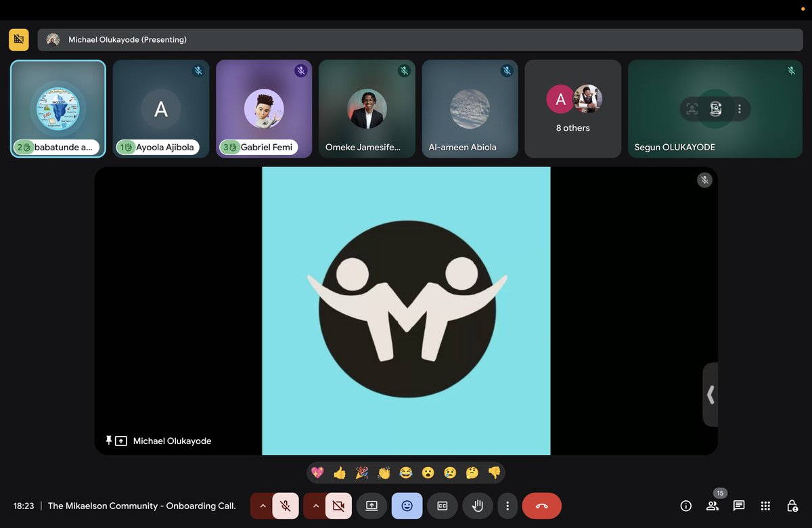Send the crying face reaction
This screenshot has width=812, height=528.
coord(450,472)
